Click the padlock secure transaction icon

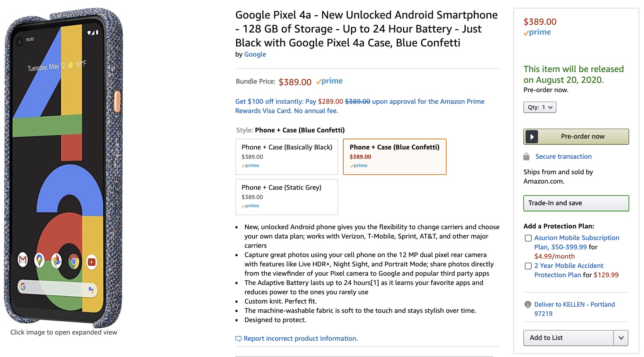pyautogui.click(x=526, y=156)
